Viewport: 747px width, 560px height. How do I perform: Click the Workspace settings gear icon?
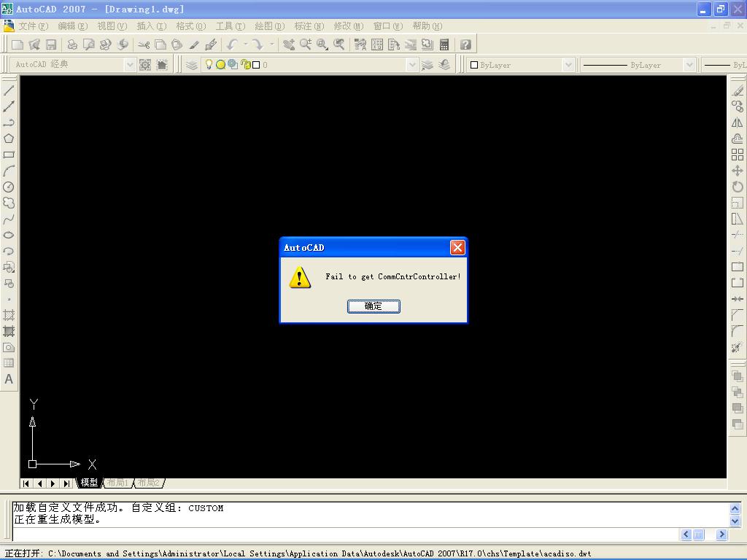tap(145, 65)
